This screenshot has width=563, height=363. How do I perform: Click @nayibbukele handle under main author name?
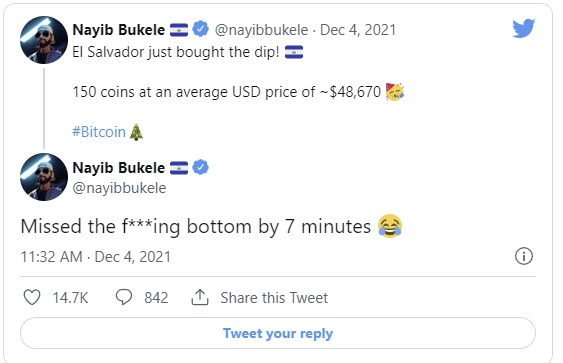[x=119, y=188]
